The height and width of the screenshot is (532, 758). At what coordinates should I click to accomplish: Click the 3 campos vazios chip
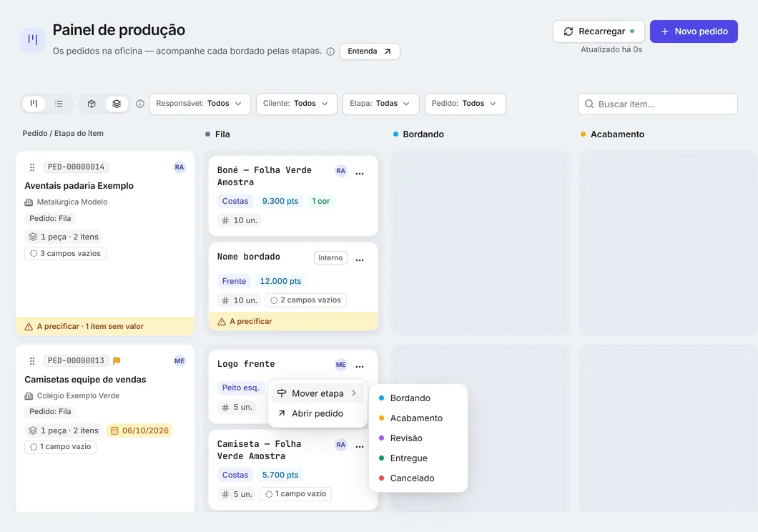pyautogui.click(x=65, y=254)
